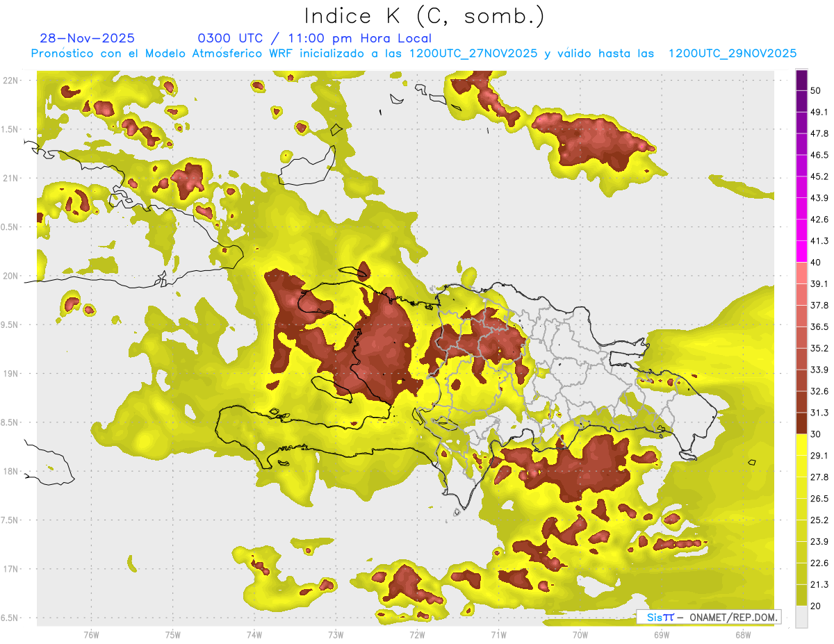
Task: Select the '22N' latitude label
Action: tap(10, 80)
